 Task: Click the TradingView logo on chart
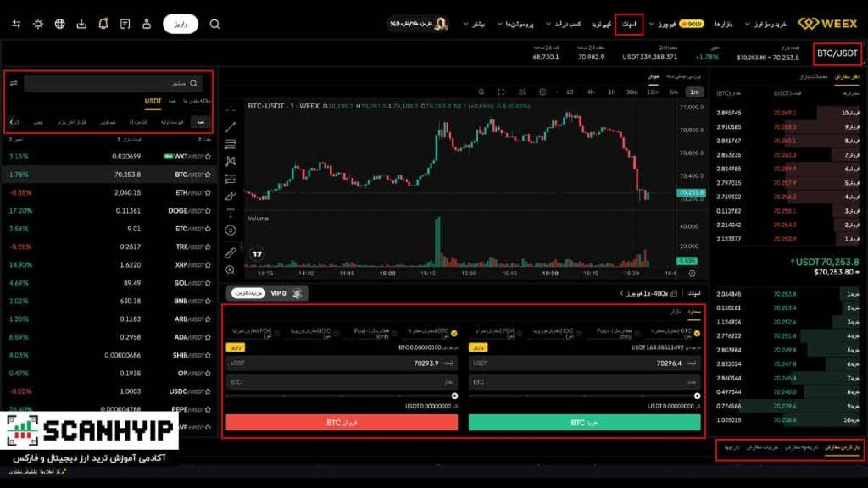pyautogui.click(x=257, y=254)
